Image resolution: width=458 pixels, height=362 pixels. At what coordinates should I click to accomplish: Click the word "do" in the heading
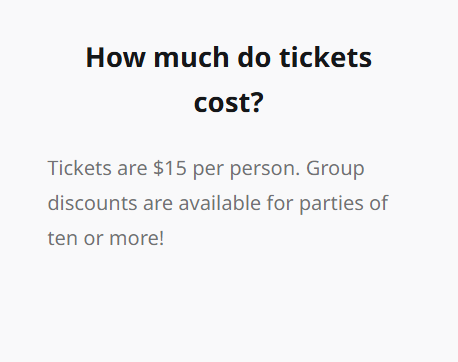click(254, 57)
